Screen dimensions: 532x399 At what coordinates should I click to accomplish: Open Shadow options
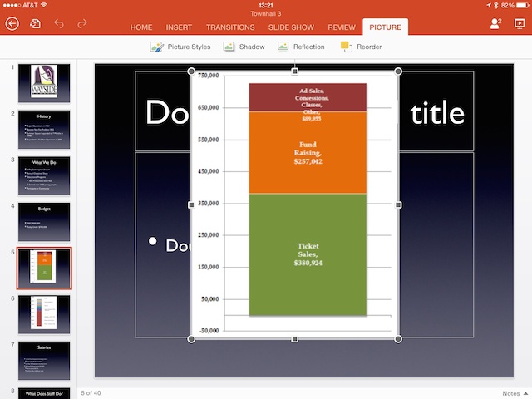pyautogui.click(x=244, y=47)
